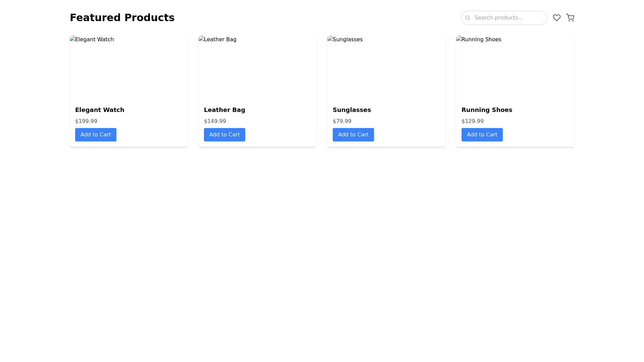The height and width of the screenshot is (362, 644).
Task: Click the $199.99 price text
Action: tap(86, 121)
